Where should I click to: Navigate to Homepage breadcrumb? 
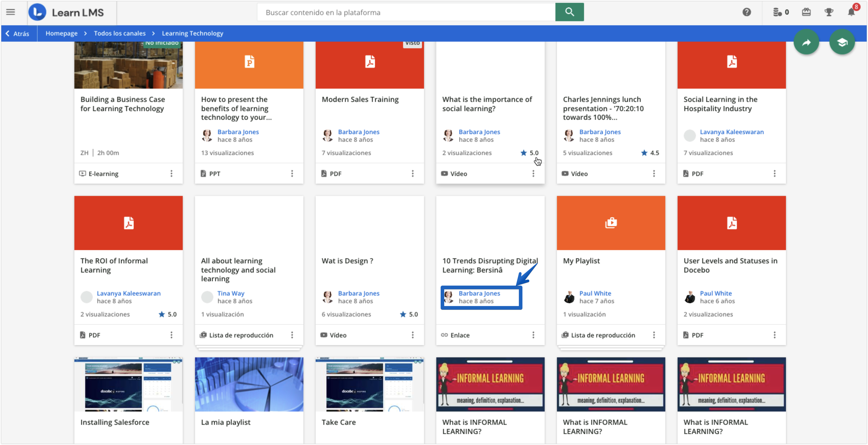[x=62, y=33]
